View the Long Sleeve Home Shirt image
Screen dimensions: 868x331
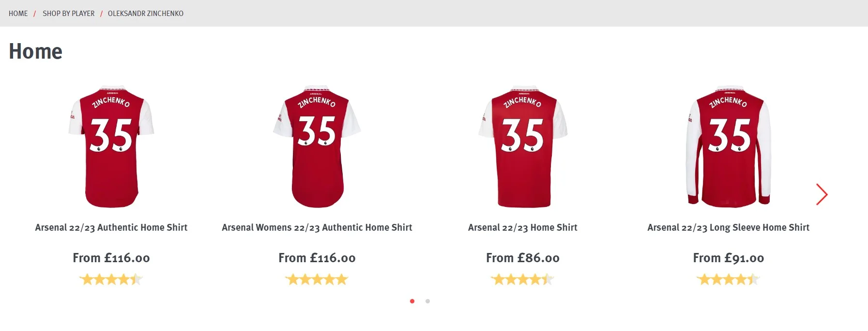[728, 147]
